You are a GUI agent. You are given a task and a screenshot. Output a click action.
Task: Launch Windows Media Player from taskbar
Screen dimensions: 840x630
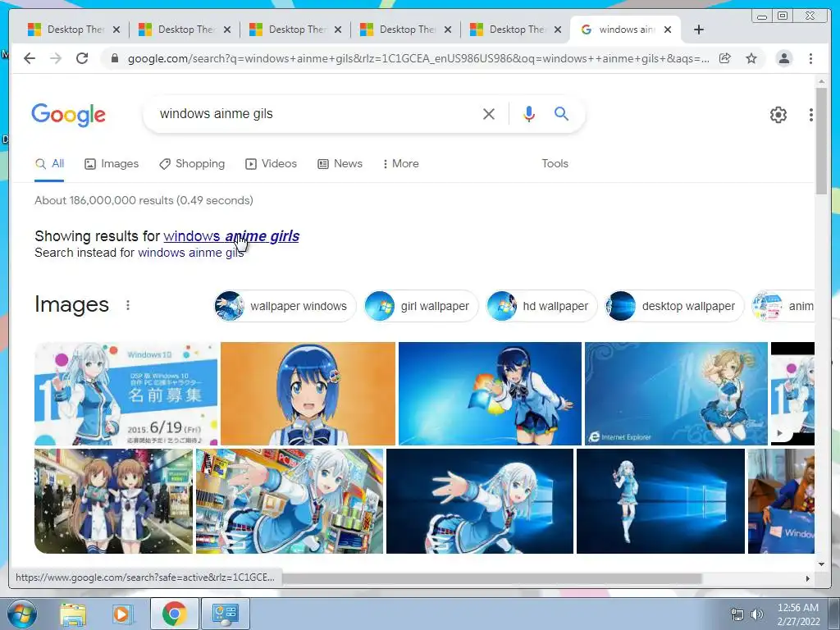click(121, 614)
